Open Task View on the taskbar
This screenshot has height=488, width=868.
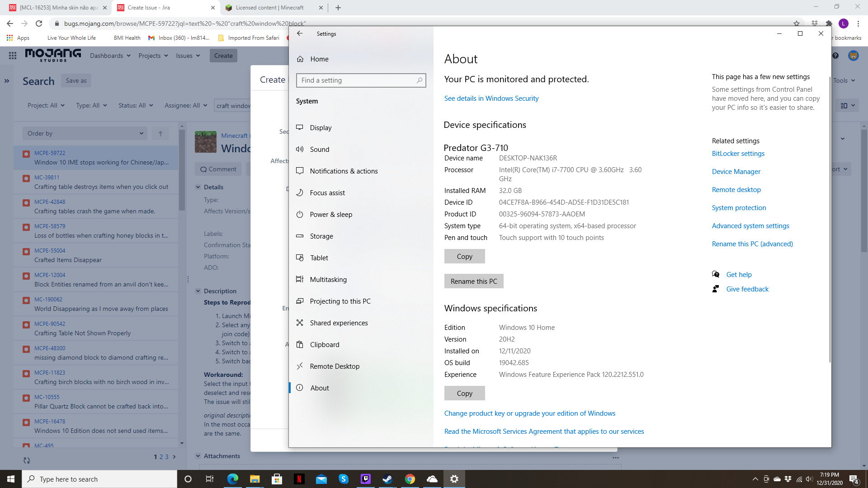(209, 479)
